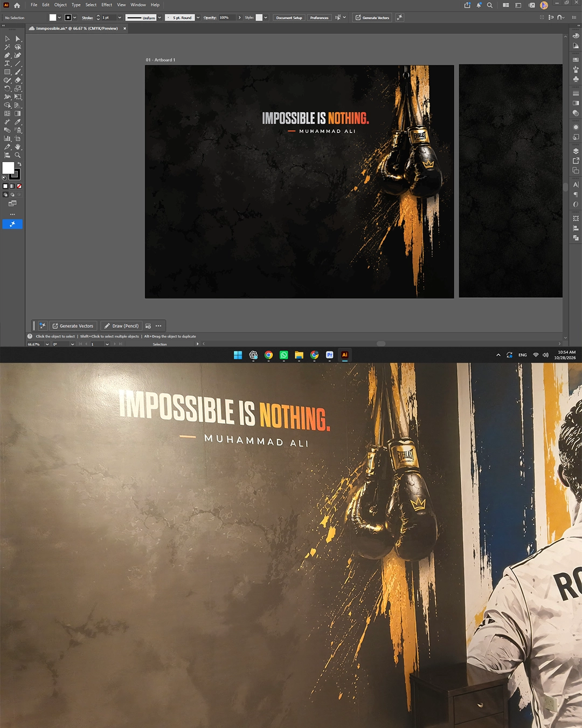Open the 5 pt. Round brush dropdown

tap(198, 18)
